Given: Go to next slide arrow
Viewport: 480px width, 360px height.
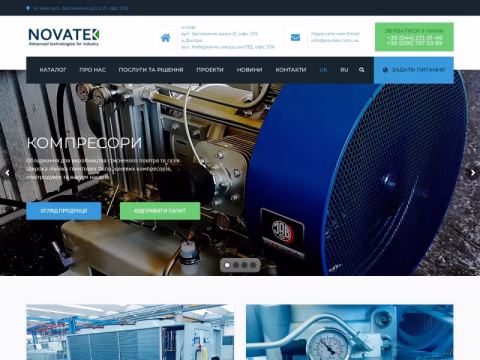Looking at the screenshot, I should [473, 173].
